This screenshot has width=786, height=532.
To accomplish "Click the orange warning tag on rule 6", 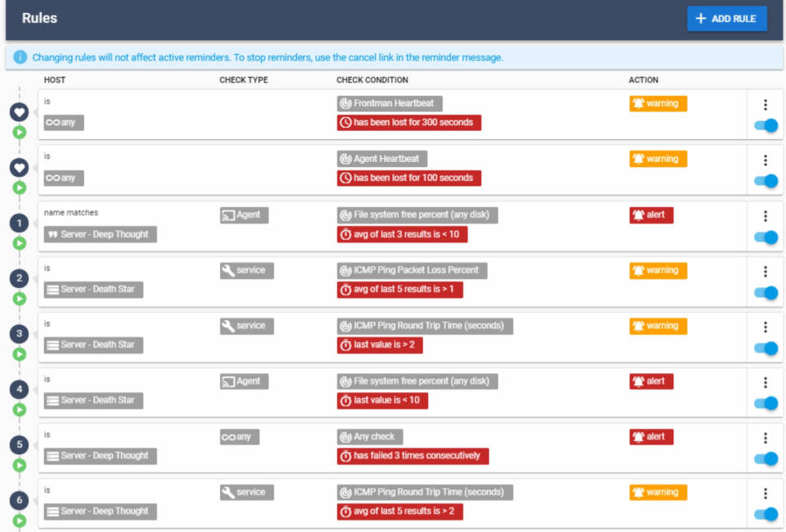I will coord(657,493).
